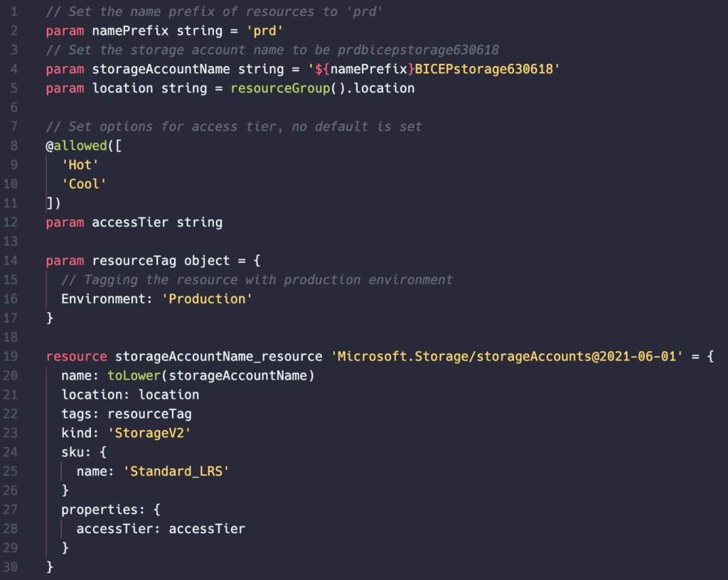Click the resource keyword on line 19
This screenshot has height=580, width=728.
coord(77,356)
